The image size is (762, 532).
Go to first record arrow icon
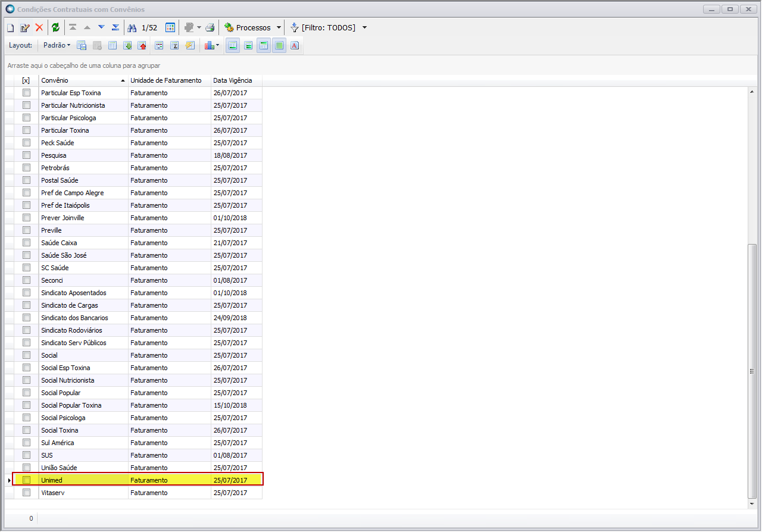pos(73,27)
